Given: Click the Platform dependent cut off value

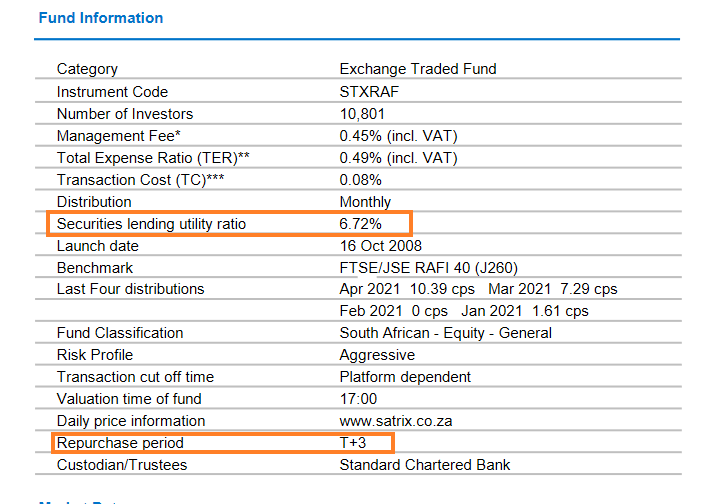Looking at the screenshot, I should pyautogui.click(x=405, y=377).
